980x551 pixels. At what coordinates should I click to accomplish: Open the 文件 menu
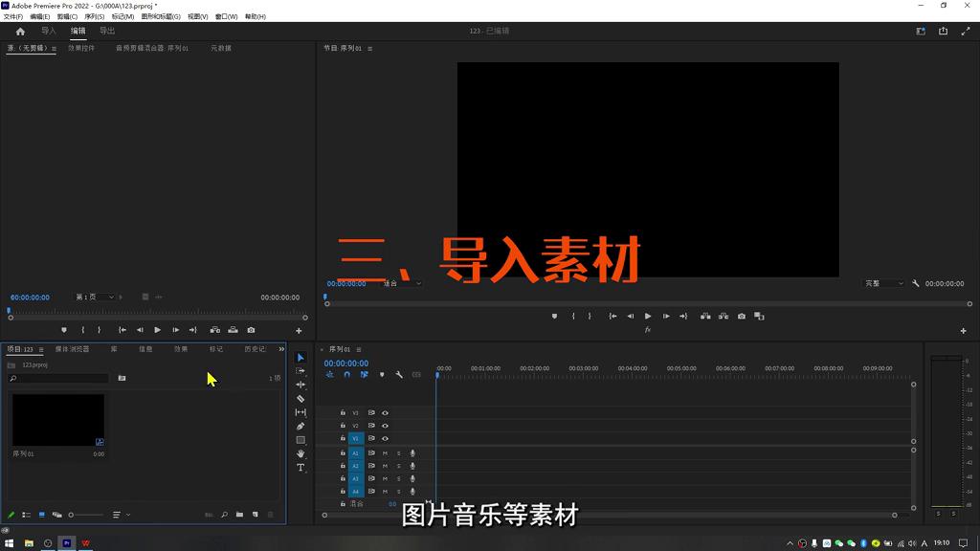pyautogui.click(x=12, y=16)
